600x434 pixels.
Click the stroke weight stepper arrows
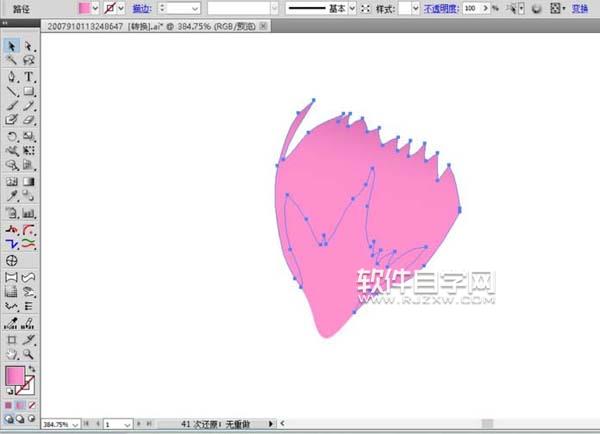162,8
